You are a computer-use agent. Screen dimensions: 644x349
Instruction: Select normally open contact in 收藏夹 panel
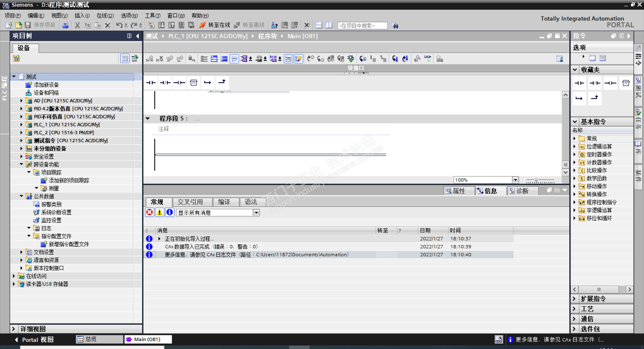[x=579, y=83]
